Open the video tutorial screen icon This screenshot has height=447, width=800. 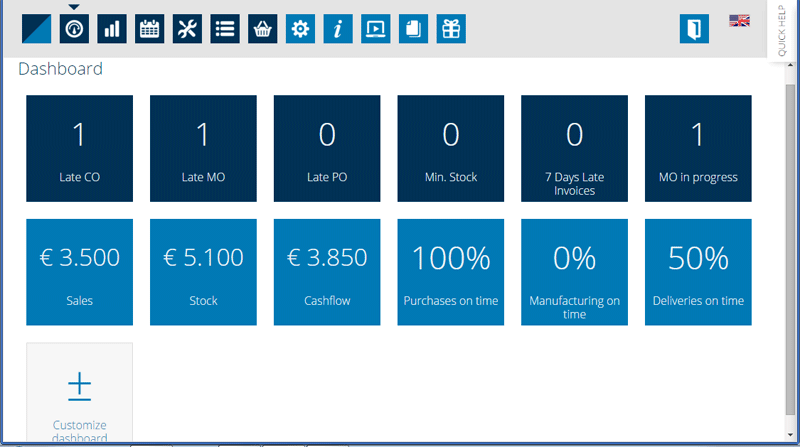click(x=376, y=29)
